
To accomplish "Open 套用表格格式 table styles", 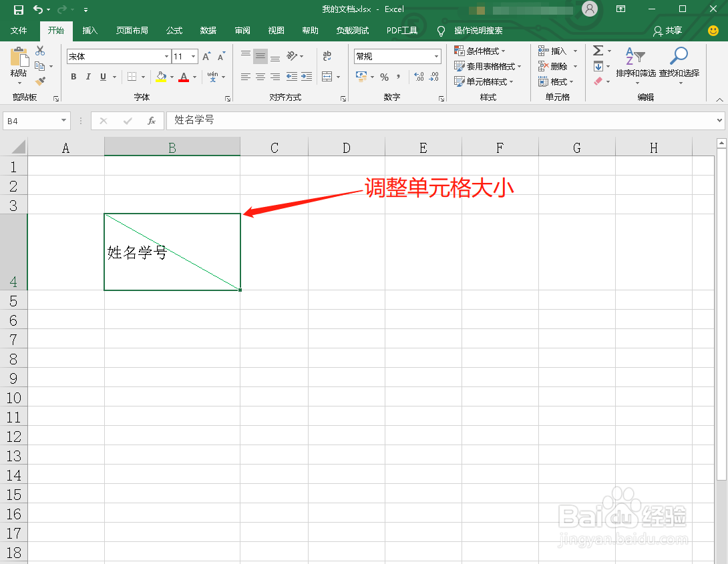I will 488,66.
